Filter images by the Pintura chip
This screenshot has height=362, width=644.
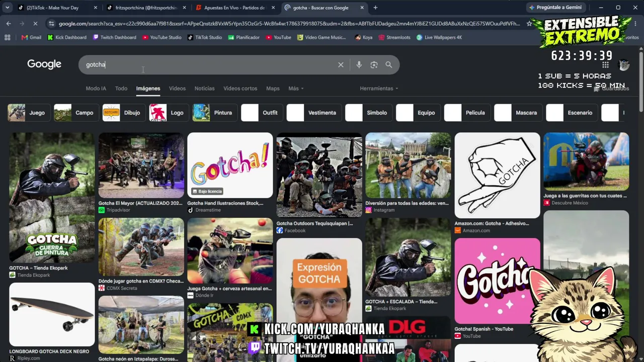click(x=214, y=113)
